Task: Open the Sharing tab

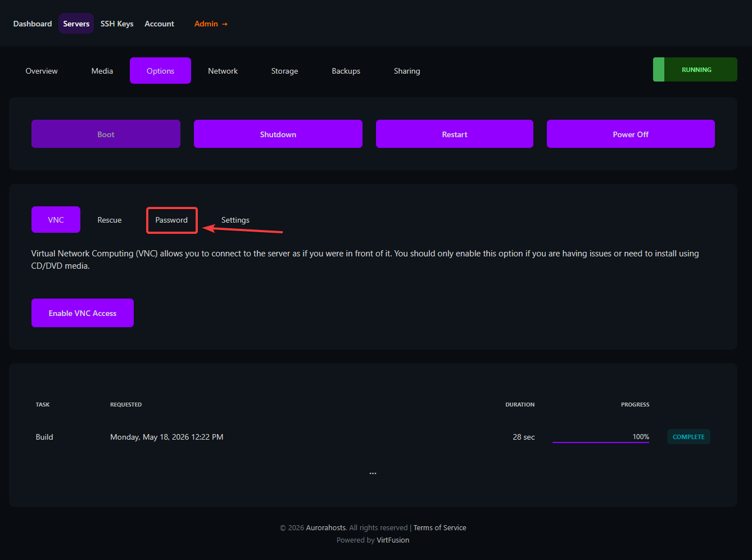Action: (x=407, y=71)
